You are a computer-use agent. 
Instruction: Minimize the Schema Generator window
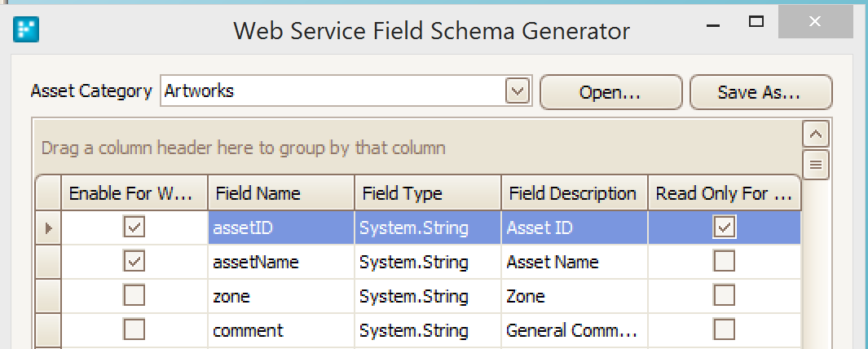pos(713,25)
